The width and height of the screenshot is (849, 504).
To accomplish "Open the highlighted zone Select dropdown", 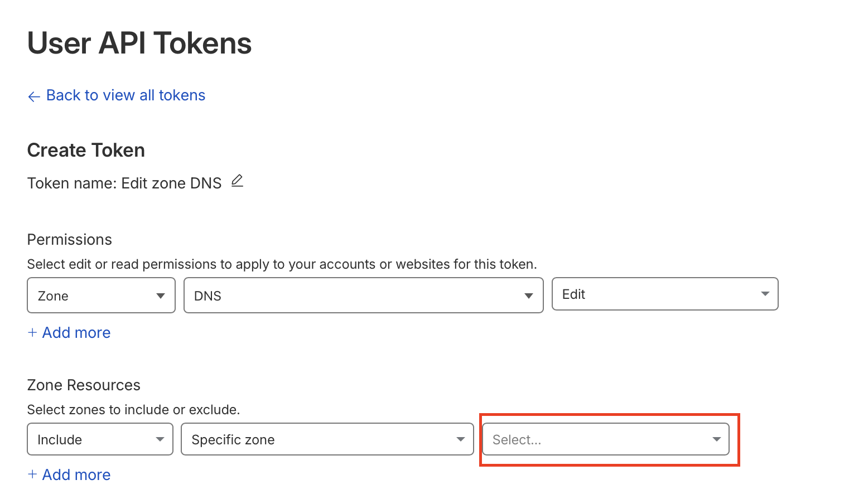I will [x=606, y=439].
